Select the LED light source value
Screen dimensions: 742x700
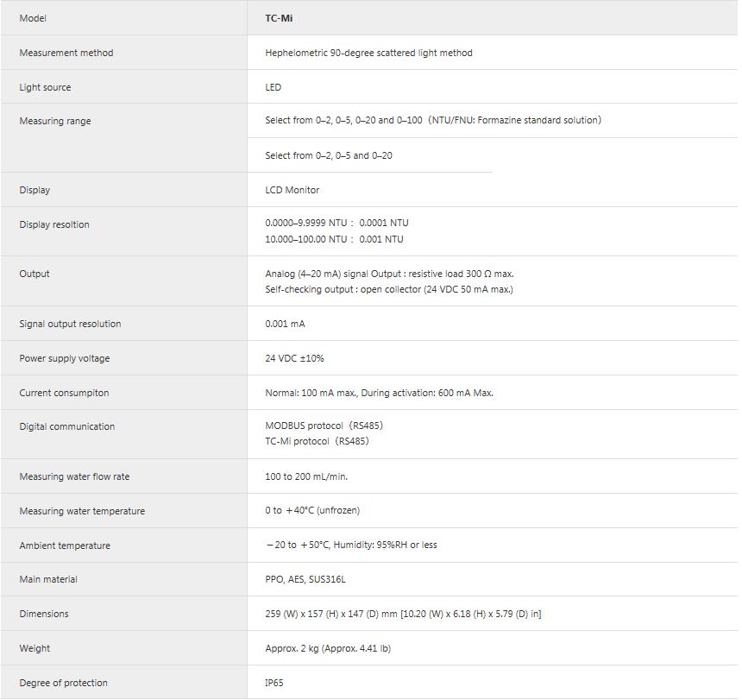point(273,87)
